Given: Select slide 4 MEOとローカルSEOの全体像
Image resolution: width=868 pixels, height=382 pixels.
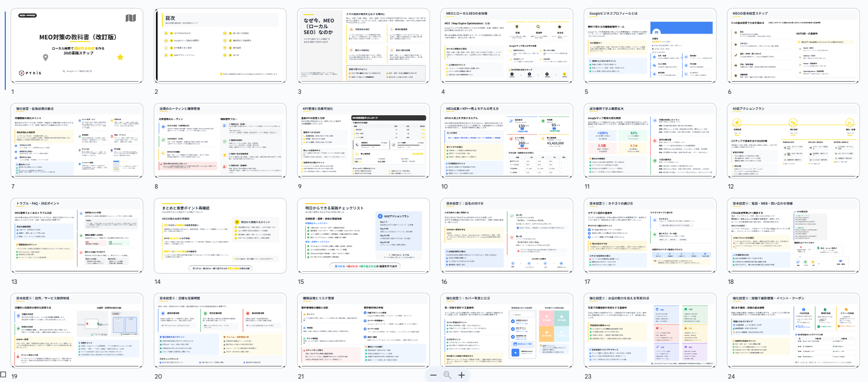Looking at the screenshot, I should [506, 46].
